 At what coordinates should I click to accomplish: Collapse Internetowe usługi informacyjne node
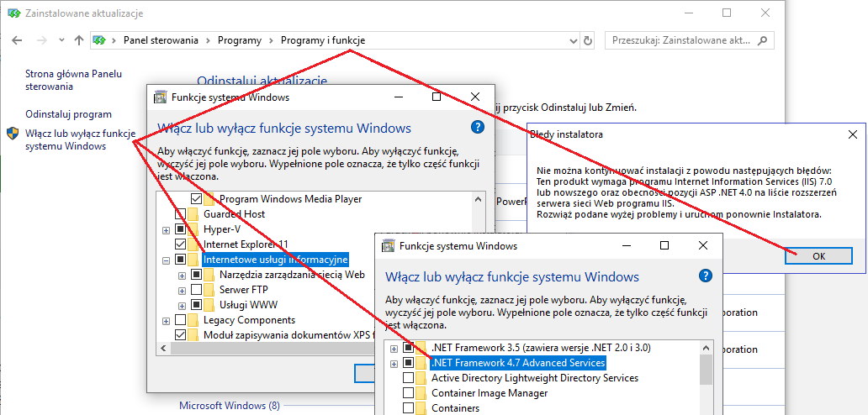166,260
